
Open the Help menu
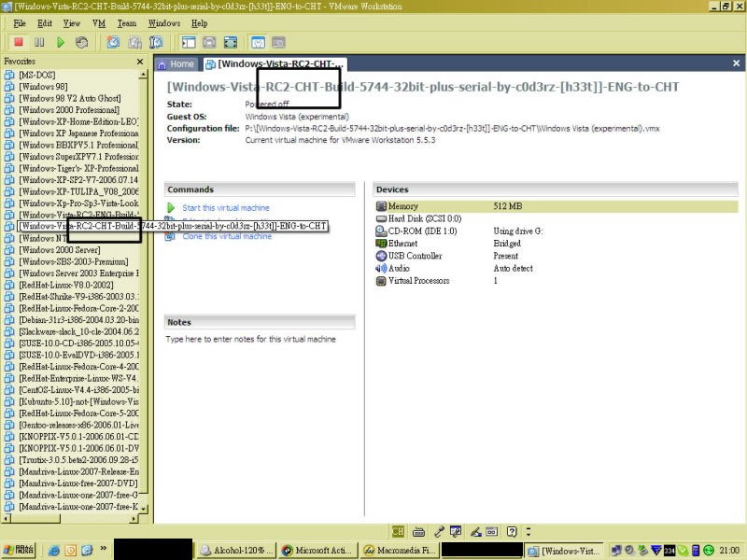(199, 23)
